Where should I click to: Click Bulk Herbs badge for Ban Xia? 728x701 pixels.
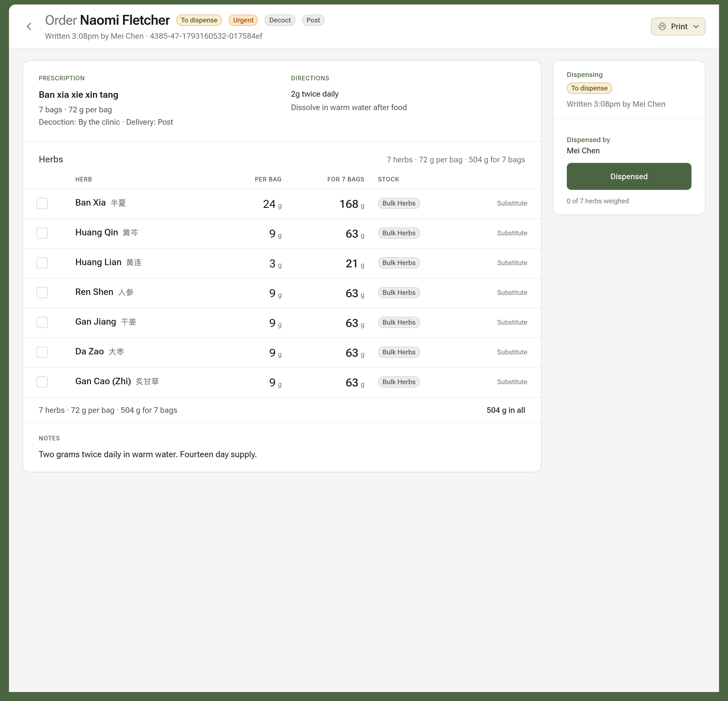pyautogui.click(x=399, y=203)
